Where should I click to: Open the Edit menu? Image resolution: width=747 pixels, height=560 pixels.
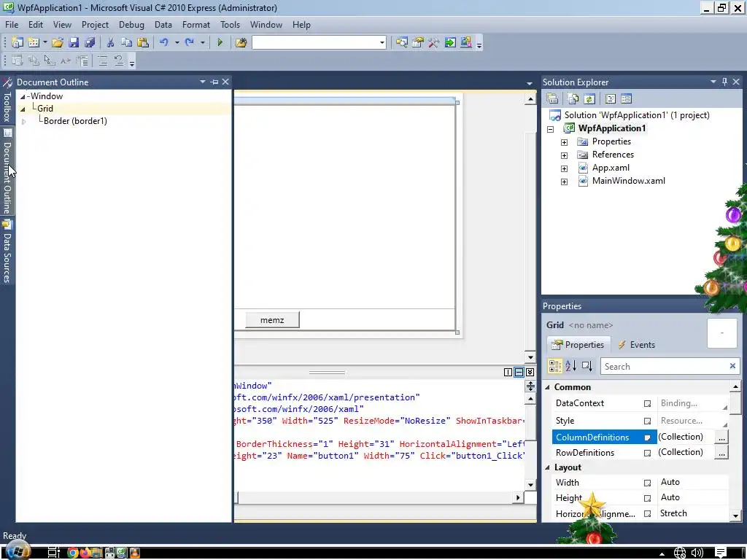[36, 25]
